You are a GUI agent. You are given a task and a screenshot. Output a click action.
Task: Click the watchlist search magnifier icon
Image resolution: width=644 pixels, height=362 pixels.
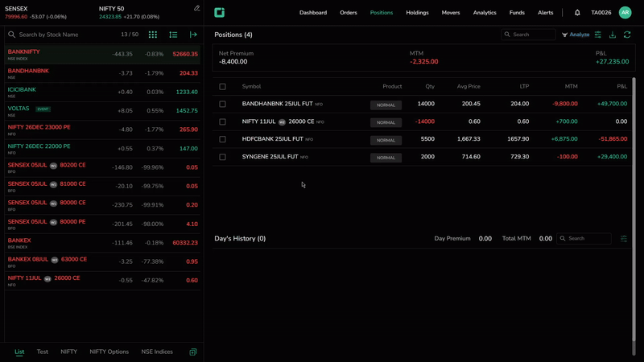11,35
